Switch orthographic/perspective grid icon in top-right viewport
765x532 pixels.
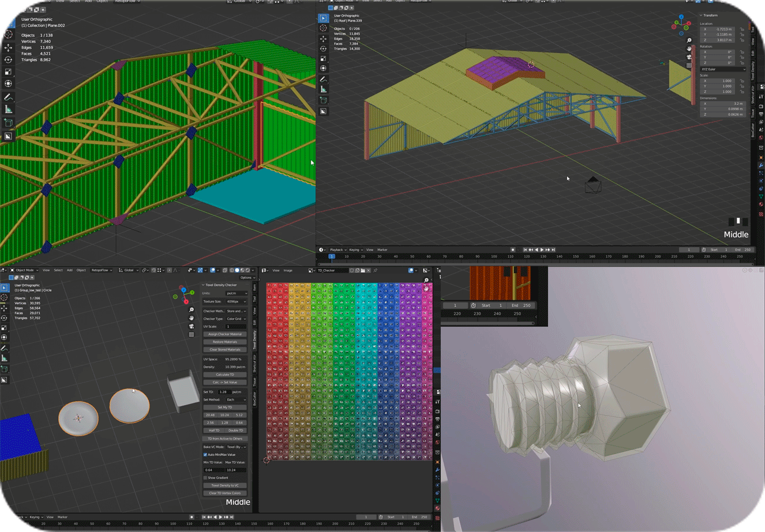click(x=689, y=65)
